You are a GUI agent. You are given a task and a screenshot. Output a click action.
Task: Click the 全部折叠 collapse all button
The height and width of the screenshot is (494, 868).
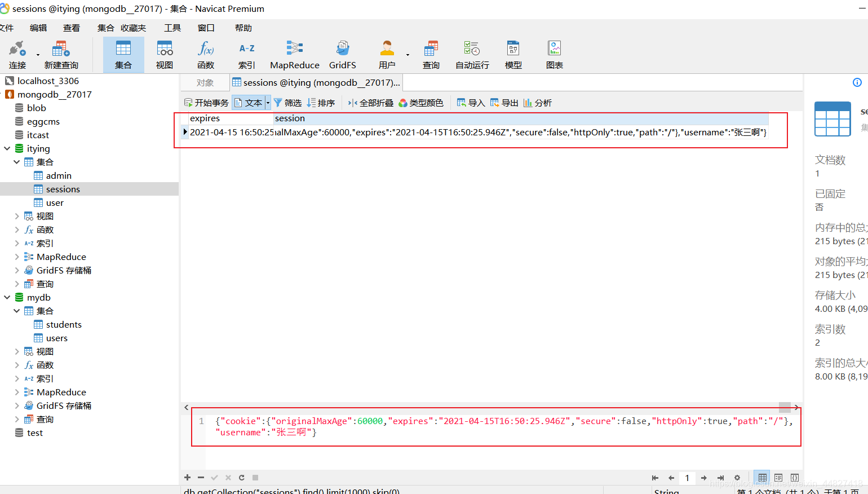371,103
